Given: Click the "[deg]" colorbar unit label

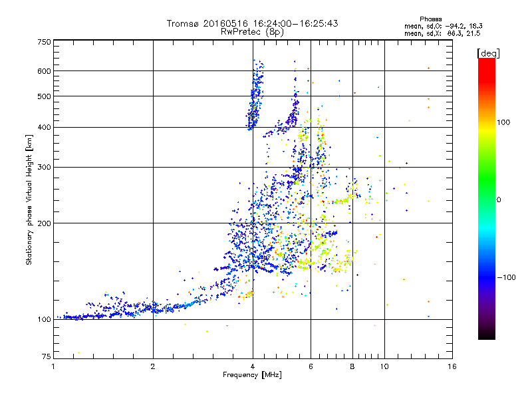Looking at the screenshot, I should [x=488, y=53].
